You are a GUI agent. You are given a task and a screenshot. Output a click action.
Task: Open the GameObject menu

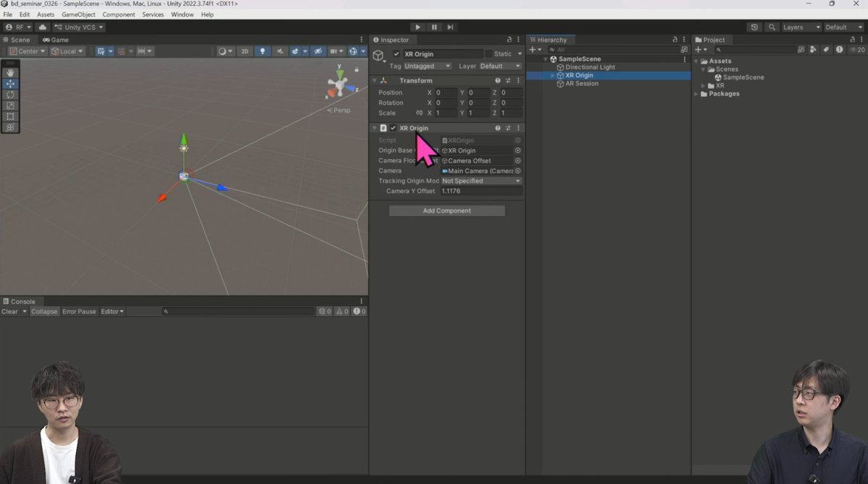[78, 14]
